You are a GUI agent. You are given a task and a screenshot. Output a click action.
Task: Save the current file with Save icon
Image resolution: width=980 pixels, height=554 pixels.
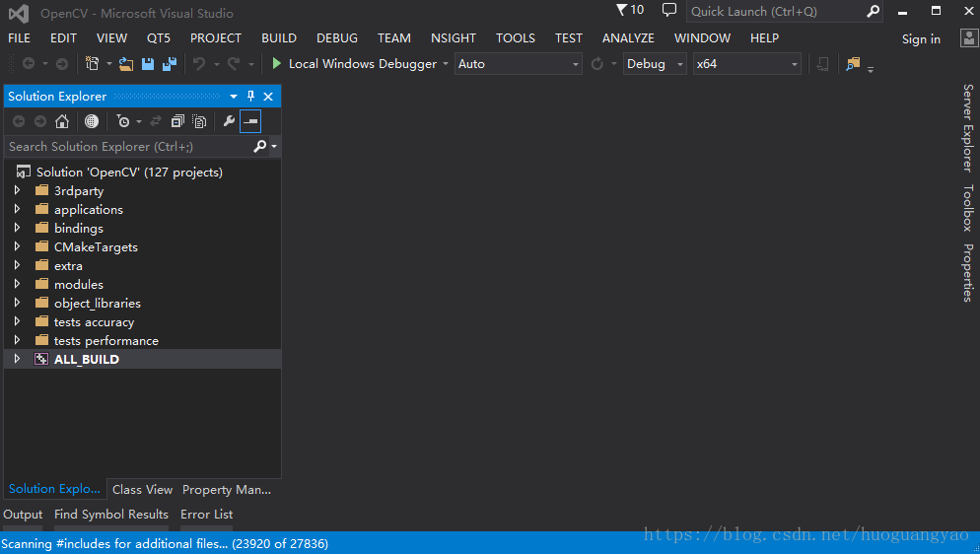(148, 64)
